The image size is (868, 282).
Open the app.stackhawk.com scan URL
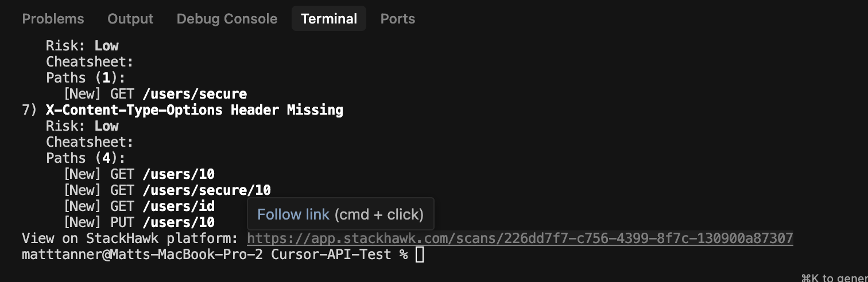[x=520, y=238]
